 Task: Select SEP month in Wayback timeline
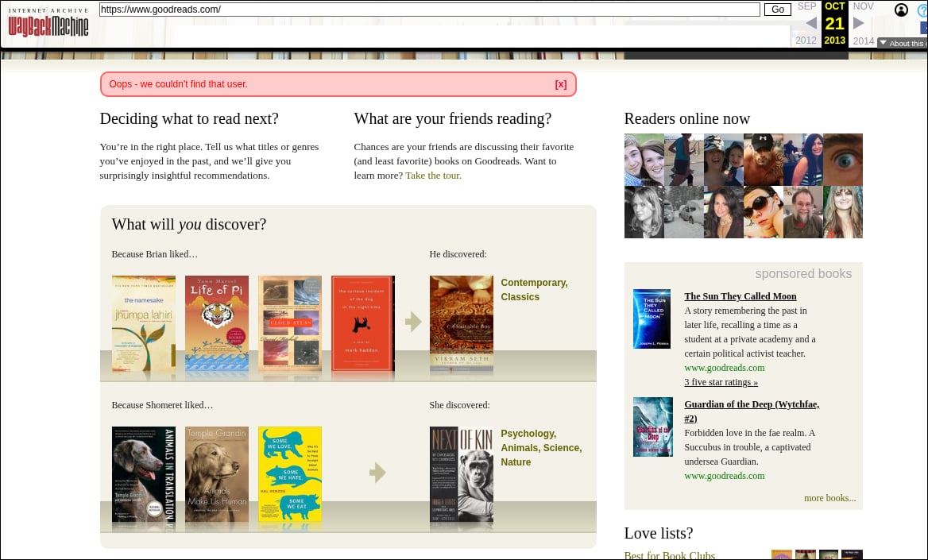pos(806,6)
